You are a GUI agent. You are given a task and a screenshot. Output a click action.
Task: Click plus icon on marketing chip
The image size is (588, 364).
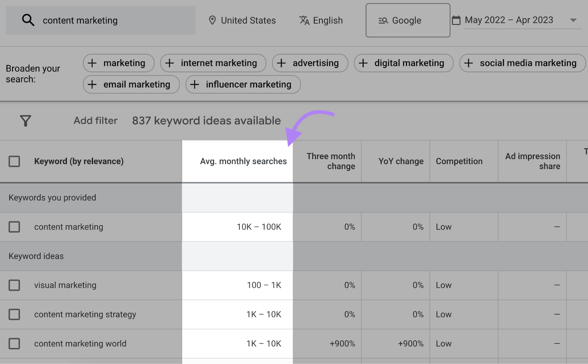[x=92, y=63]
